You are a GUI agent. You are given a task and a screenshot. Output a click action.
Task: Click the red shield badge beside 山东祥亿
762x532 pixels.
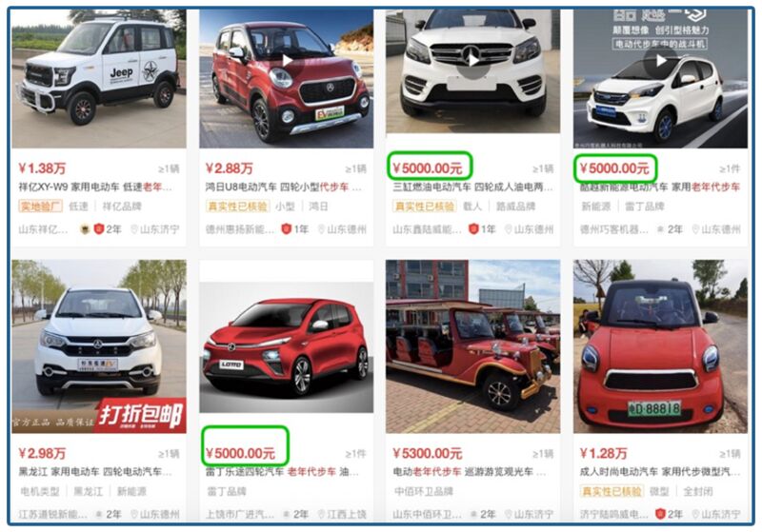click(x=99, y=228)
